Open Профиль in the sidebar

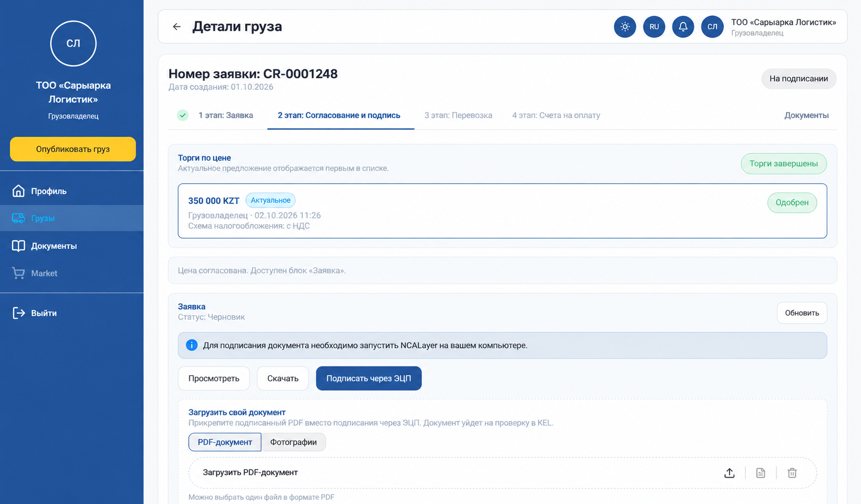(x=71, y=191)
